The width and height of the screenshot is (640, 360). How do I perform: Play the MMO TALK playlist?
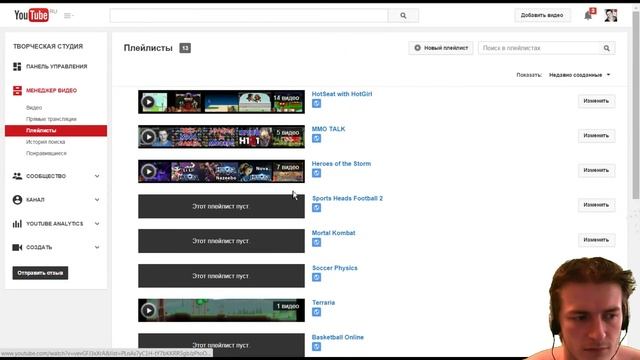coord(149,137)
